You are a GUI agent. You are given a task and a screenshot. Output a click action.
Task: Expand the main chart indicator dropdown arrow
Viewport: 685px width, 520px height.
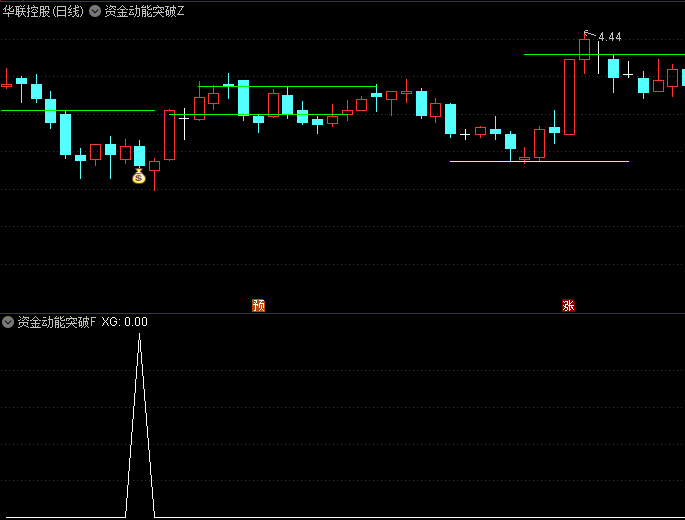95,11
